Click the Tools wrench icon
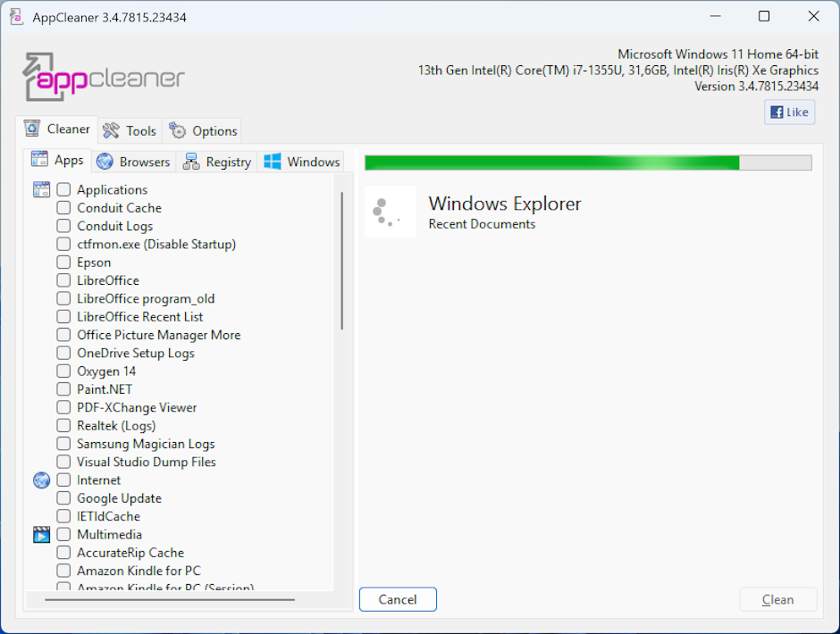840x634 pixels. tap(112, 130)
